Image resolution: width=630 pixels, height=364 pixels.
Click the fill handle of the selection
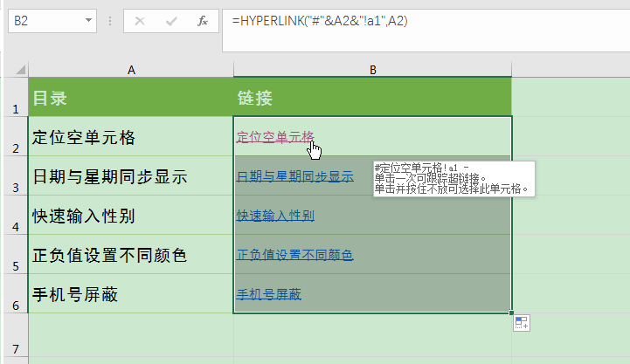[x=511, y=312]
